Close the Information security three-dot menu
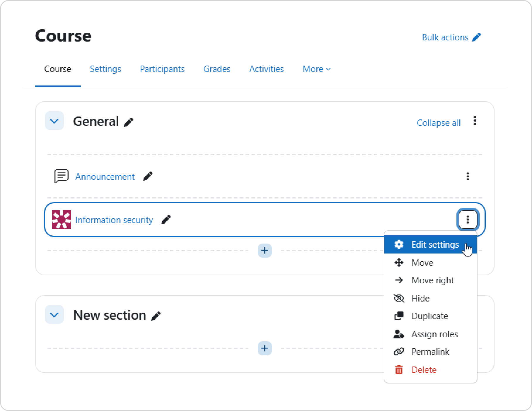The width and height of the screenshot is (532, 411). point(468,220)
